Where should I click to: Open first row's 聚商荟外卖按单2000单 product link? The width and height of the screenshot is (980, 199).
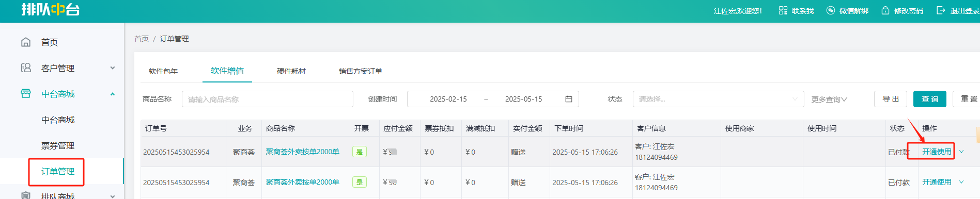click(x=303, y=152)
